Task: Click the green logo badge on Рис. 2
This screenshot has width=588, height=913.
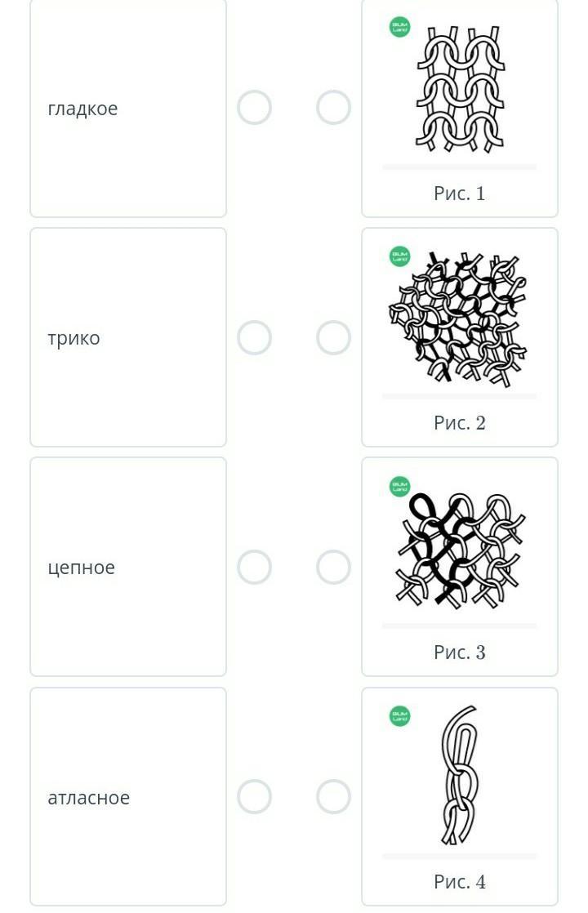Action: pyautogui.click(x=400, y=256)
